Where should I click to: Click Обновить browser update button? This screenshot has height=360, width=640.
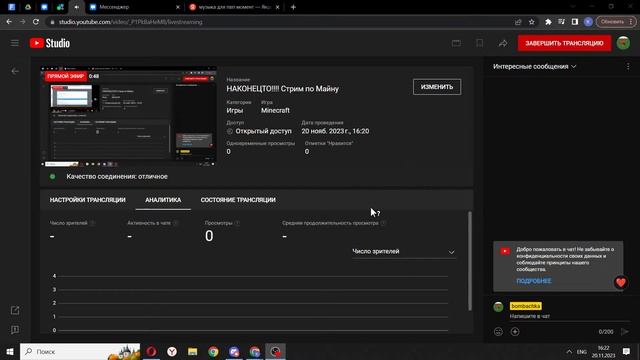point(615,22)
